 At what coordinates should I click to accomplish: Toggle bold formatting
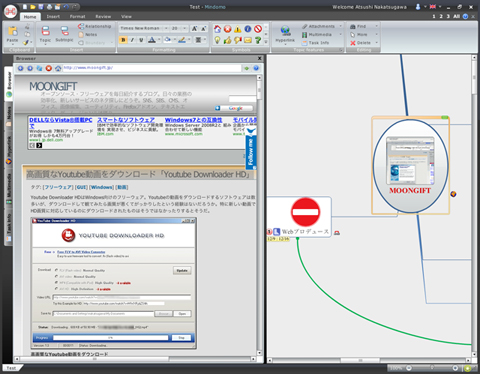coord(123,40)
